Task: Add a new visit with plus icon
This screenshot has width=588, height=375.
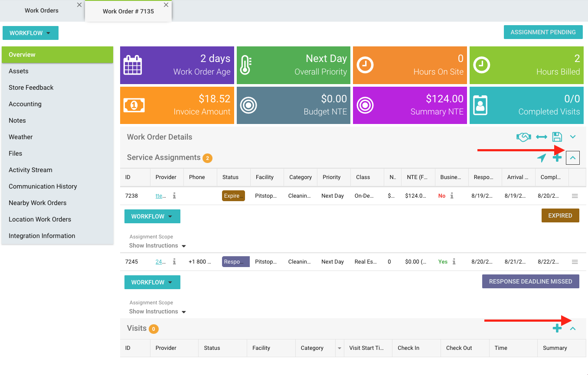Action: (x=557, y=329)
